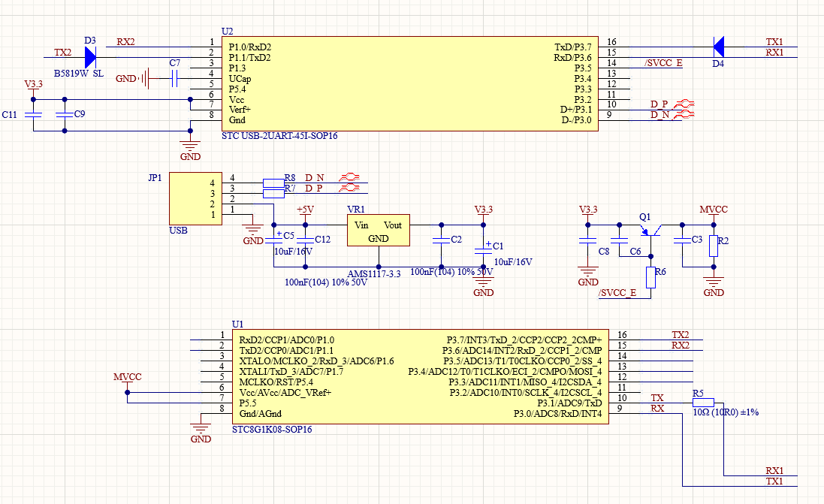Click 'D+/P3.1' pin name in U2
This screenshot has width=824, height=504.
point(576,110)
